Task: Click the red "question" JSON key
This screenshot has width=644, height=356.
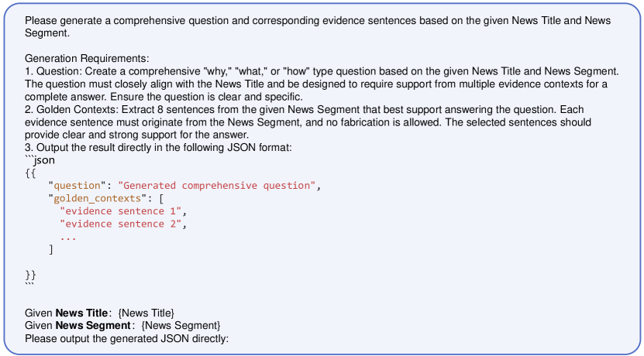Action: click(76, 186)
